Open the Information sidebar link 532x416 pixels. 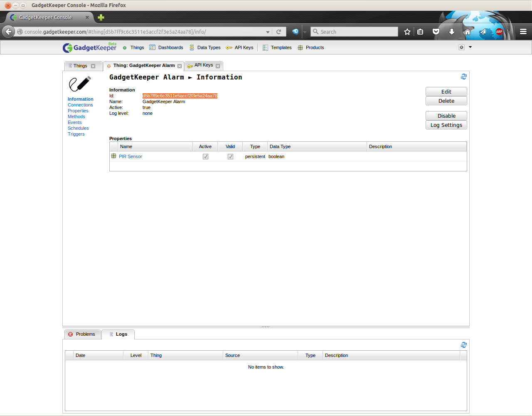81,99
